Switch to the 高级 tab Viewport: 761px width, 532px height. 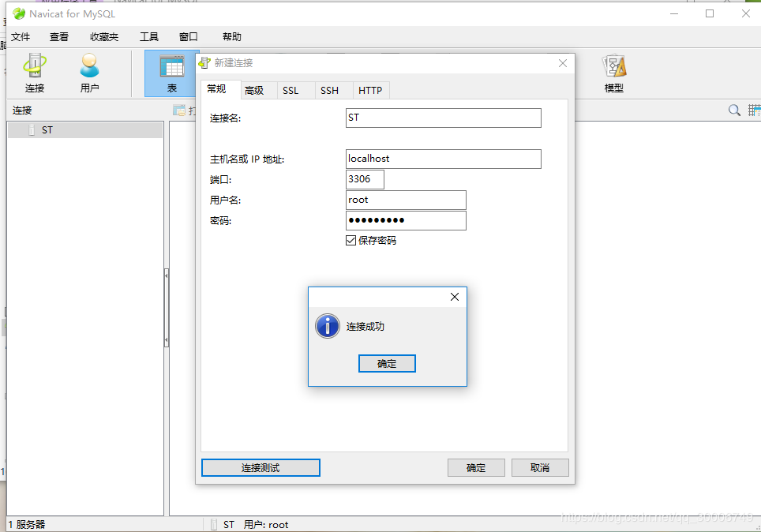pyautogui.click(x=254, y=91)
